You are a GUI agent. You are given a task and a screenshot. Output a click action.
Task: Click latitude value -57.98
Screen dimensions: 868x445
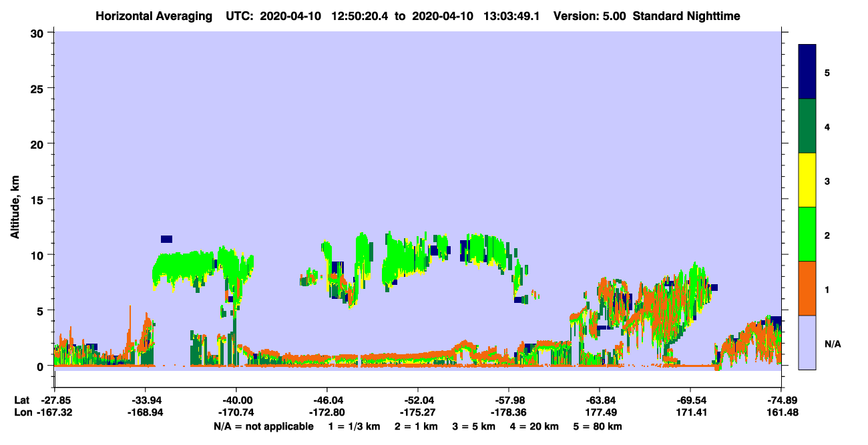(509, 400)
